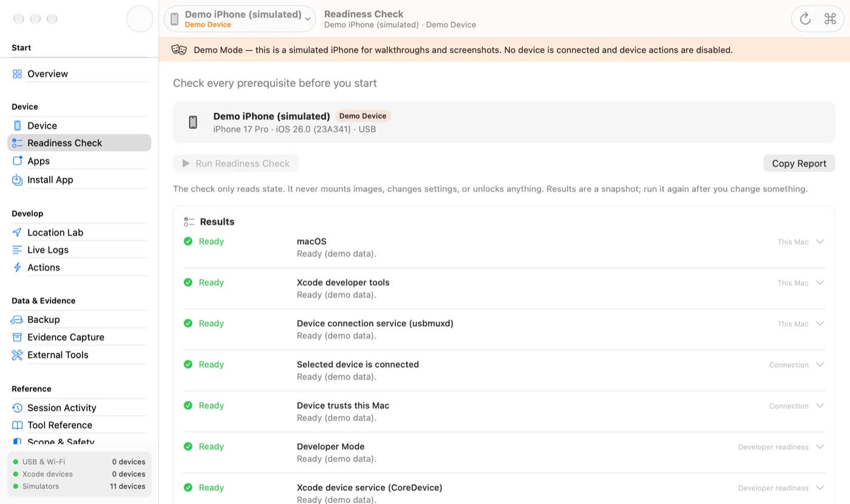Click the refresh icon in the toolbar
Image resolution: width=850 pixels, height=504 pixels.
[x=805, y=19]
